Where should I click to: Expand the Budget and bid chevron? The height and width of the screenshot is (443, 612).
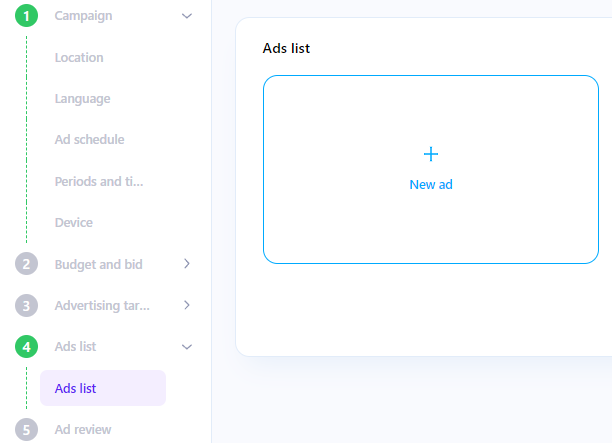(187, 264)
